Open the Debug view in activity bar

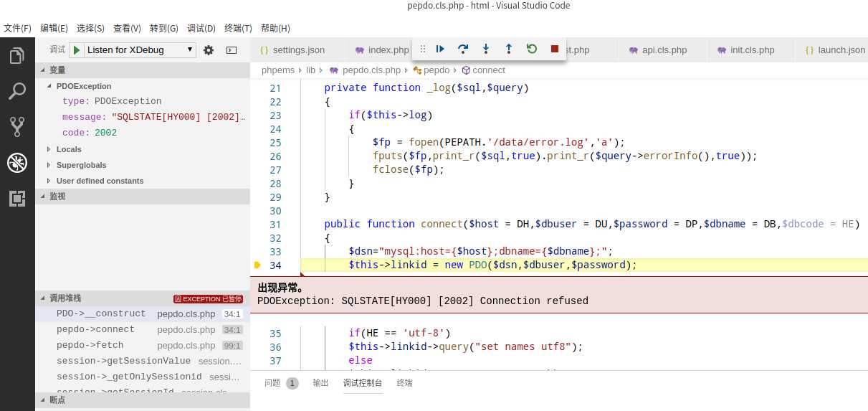pos(17,163)
